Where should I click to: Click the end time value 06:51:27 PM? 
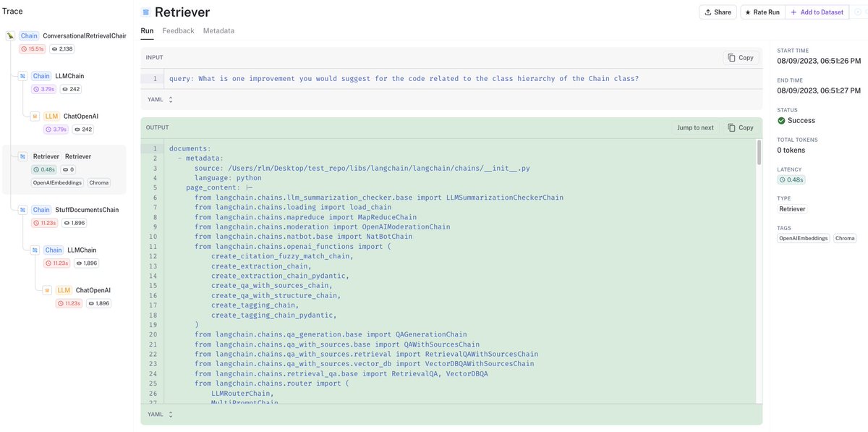tap(819, 90)
